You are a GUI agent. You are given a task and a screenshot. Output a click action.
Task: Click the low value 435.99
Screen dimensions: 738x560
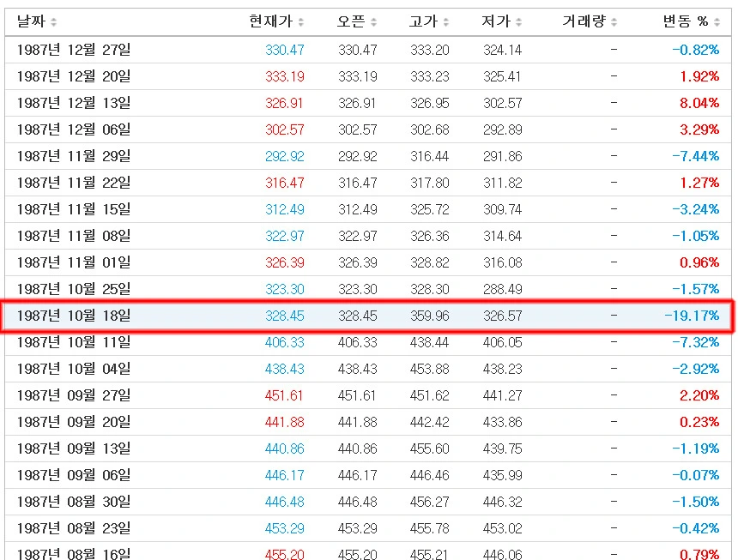coord(502,475)
